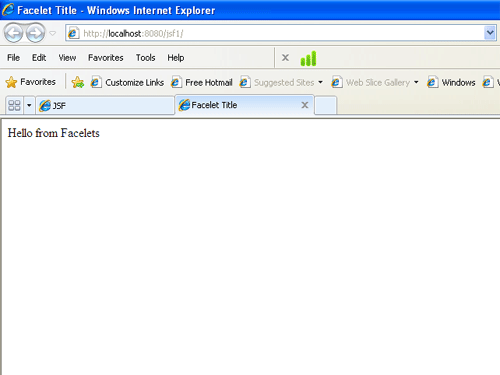500x375 pixels.
Task: Click the Suggested Sites favorite
Action: point(284,82)
